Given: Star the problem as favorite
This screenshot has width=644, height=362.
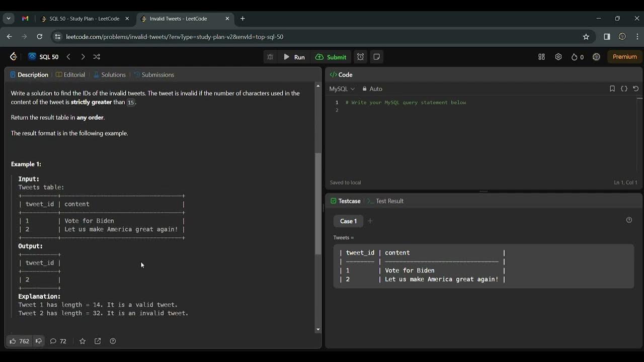Looking at the screenshot, I should (x=83, y=341).
